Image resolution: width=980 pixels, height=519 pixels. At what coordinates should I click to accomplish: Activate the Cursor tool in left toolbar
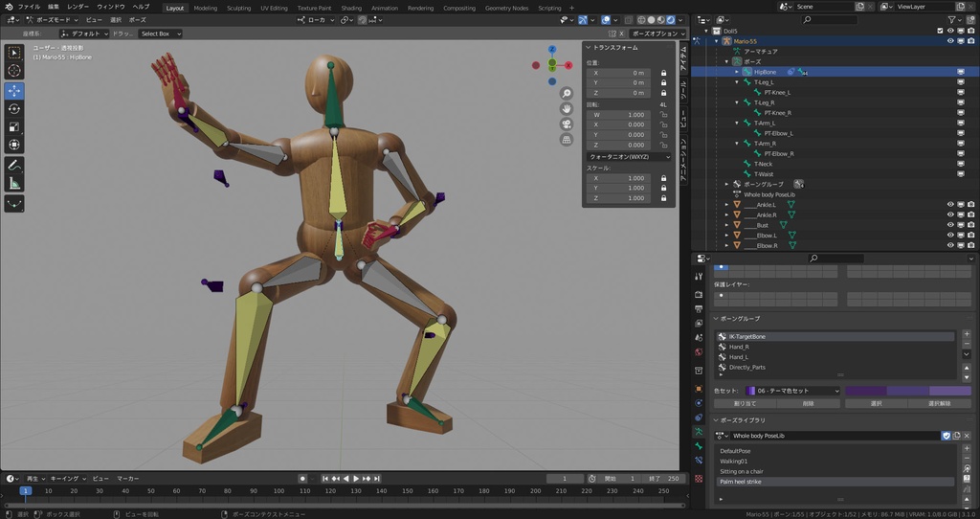pyautogui.click(x=14, y=71)
